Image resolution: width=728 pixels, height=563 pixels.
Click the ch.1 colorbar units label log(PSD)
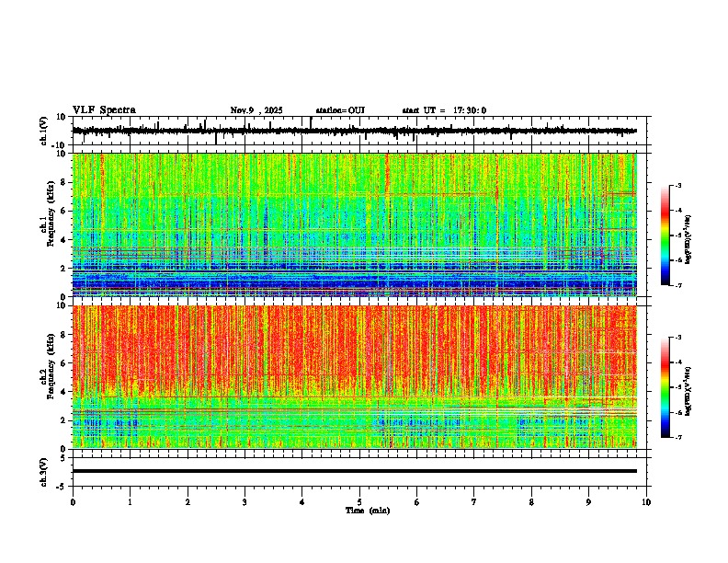tap(688, 240)
